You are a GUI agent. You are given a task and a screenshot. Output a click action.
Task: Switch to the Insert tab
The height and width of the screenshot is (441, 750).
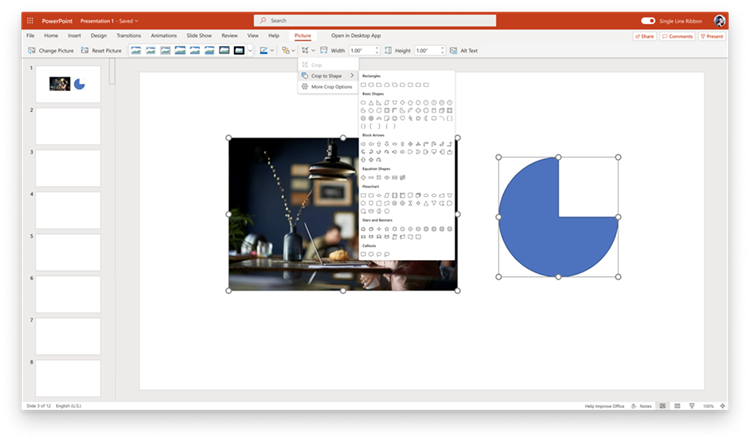[x=74, y=35]
